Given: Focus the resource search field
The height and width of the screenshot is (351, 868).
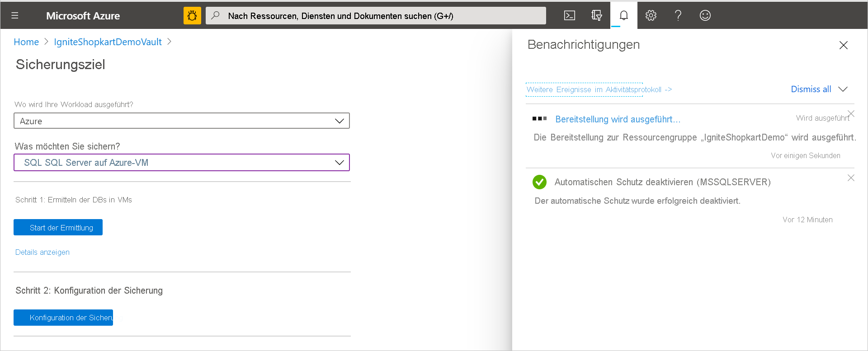Looking at the screenshot, I should (x=376, y=16).
